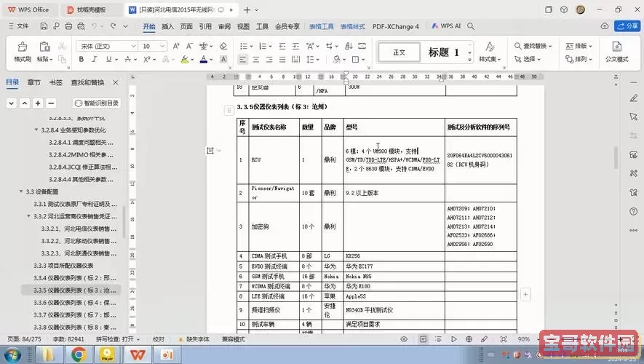Click the pen icon in right sidebar
Image resolution: width=644 pixels, height=364 pixels.
click(633, 98)
